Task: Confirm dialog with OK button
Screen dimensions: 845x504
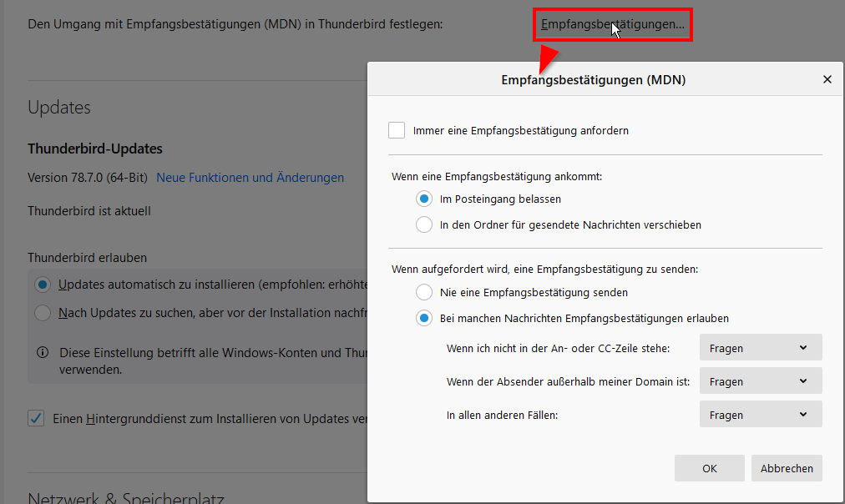Action: tap(709, 468)
